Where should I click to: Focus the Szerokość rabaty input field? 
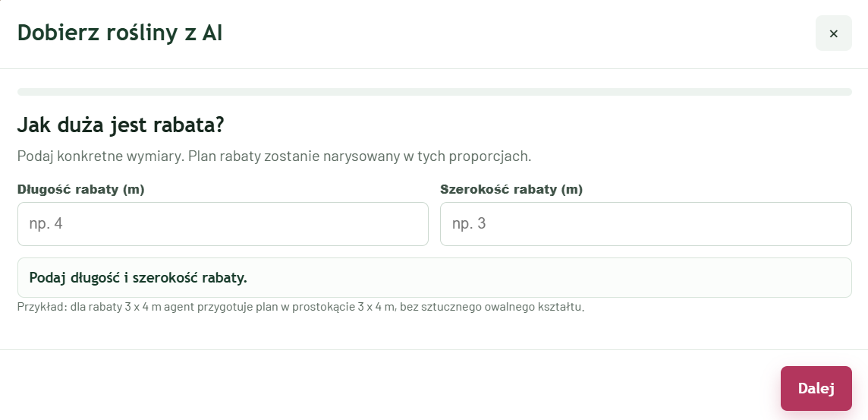(x=646, y=224)
